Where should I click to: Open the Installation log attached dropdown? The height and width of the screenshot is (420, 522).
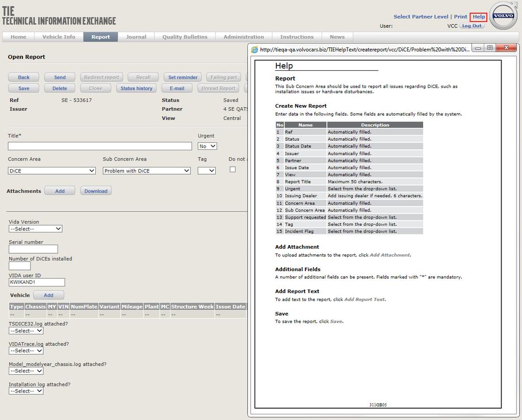[x=26, y=391]
